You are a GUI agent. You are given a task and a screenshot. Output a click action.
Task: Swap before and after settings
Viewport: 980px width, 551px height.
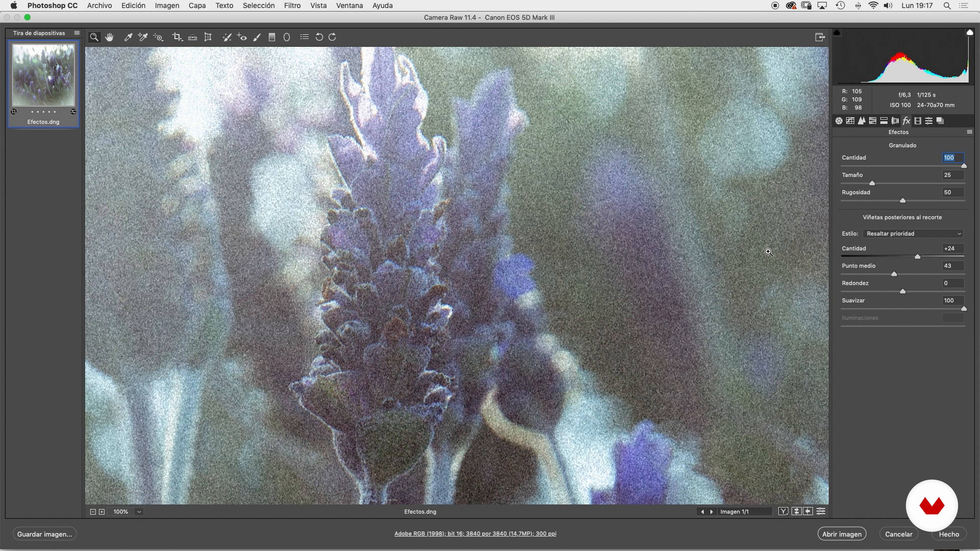(x=796, y=511)
